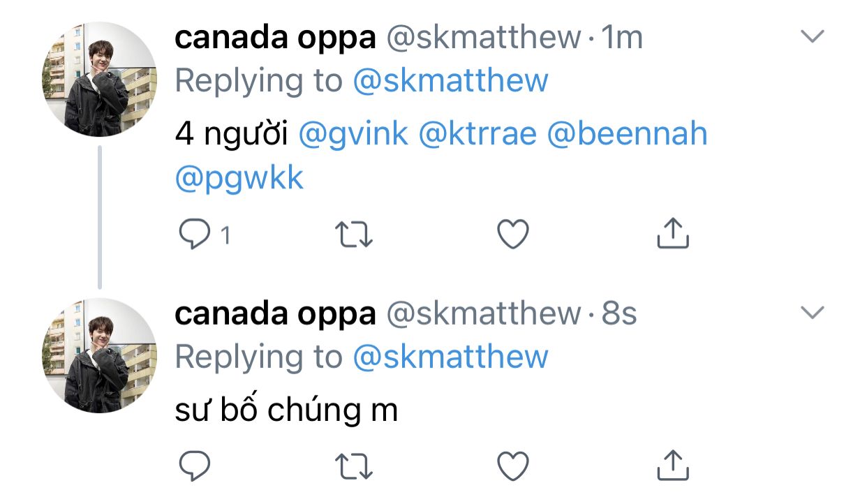Tap the profile picture on the 1m tweet
This screenshot has width=867, height=504.
(100, 79)
